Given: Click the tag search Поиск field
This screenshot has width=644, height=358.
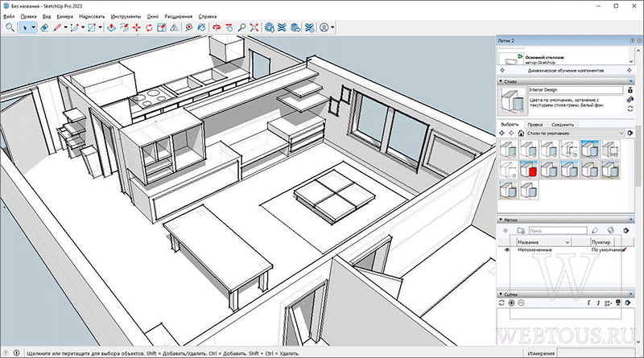Looking at the screenshot, I should [x=558, y=231].
